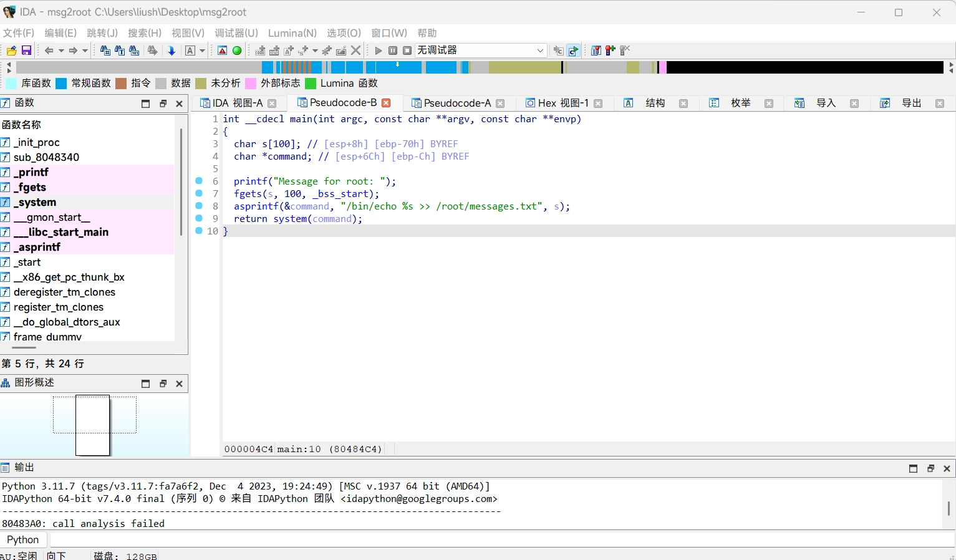The width and height of the screenshot is (956, 560).
Task: Click the save database floppy icon
Action: 26,51
